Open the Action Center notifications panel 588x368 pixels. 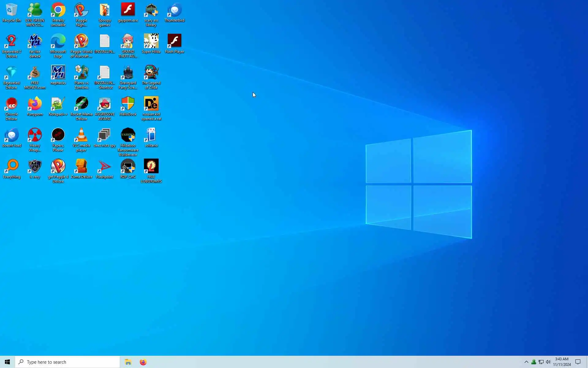click(578, 362)
